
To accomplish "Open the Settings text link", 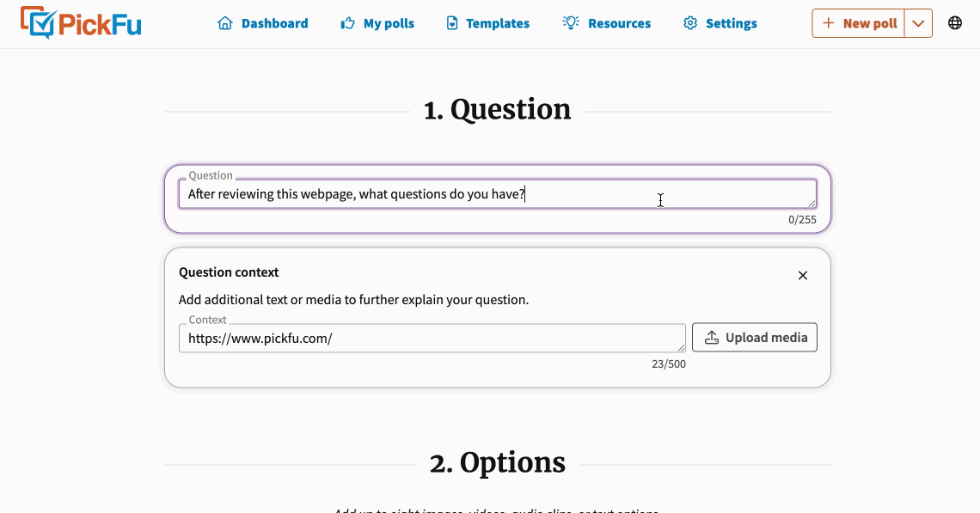I will point(732,23).
